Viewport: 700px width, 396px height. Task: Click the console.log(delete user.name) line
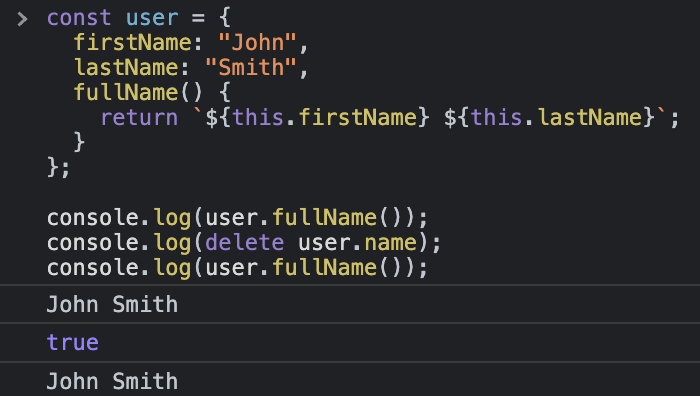point(244,243)
